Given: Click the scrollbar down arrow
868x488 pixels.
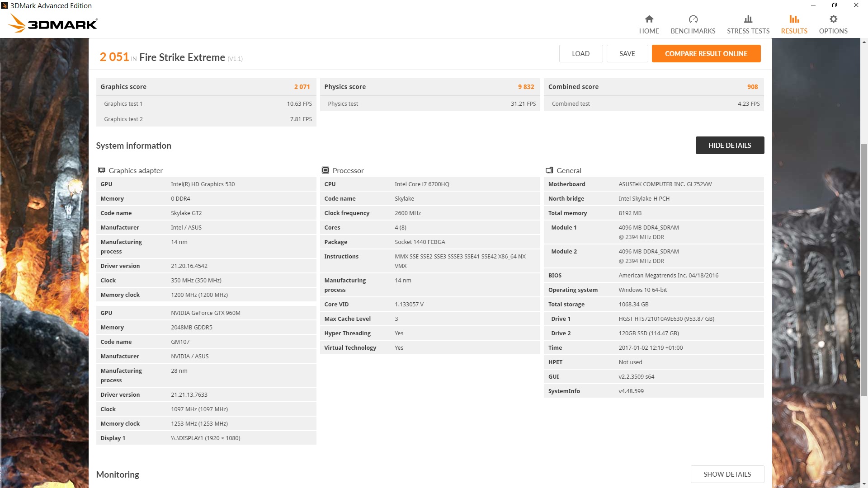Looking at the screenshot, I should [x=864, y=484].
